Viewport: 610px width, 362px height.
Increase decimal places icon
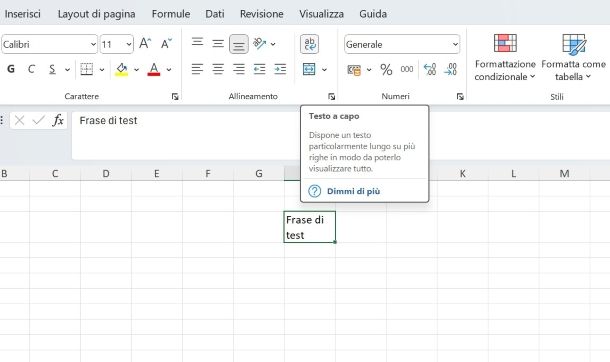click(x=430, y=70)
